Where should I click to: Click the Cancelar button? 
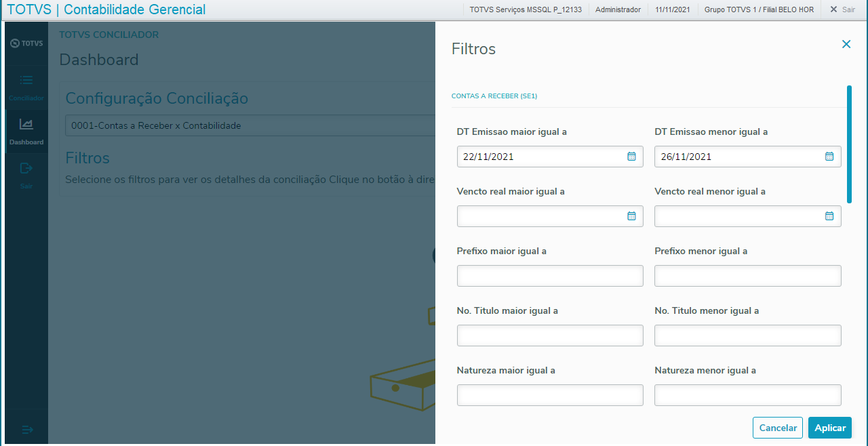[778, 428]
